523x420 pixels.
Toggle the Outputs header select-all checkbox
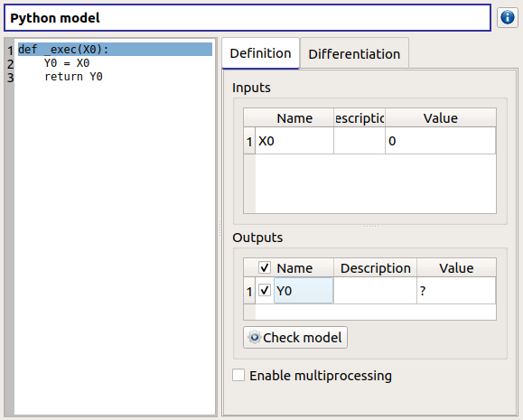pos(265,267)
